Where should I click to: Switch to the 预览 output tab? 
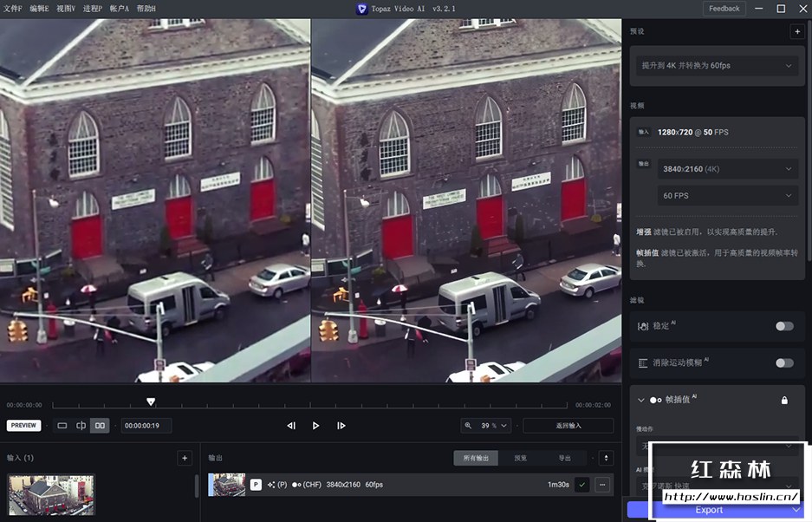[520, 458]
